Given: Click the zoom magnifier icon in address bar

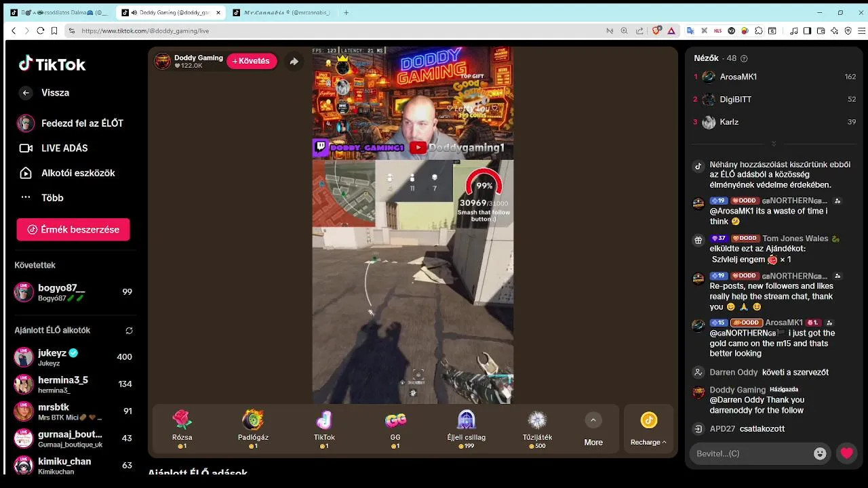Looking at the screenshot, I should [x=625, y=30].
